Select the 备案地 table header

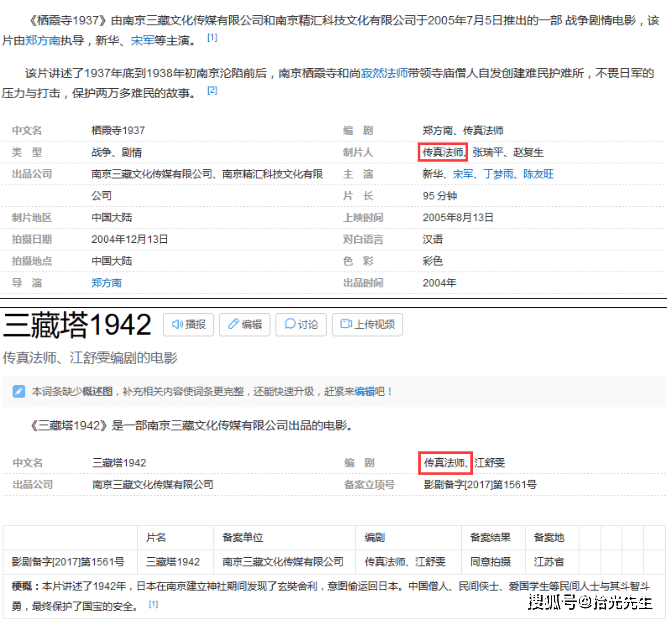coord(549,538)
